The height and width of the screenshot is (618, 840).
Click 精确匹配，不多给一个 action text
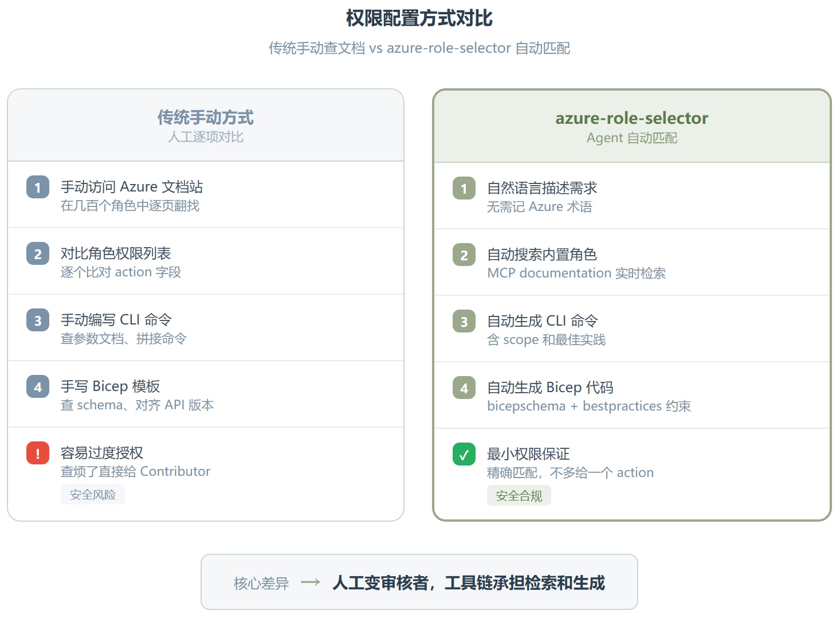point(571,473)
